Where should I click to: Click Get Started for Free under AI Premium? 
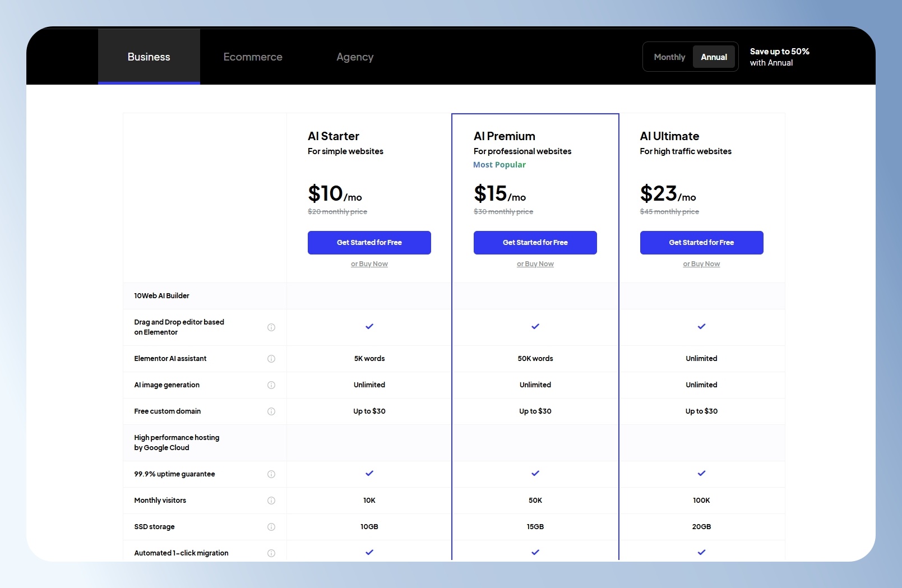pos(535,243)
